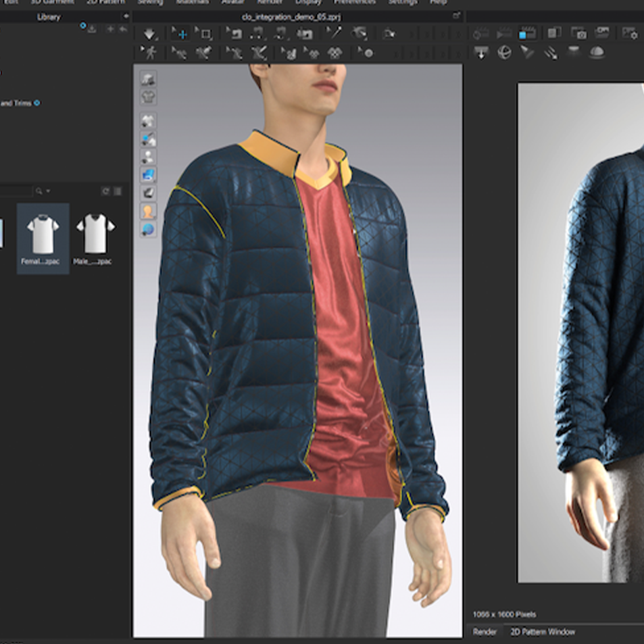Select the Male .zpac garment thumbnail
Screen dimensions: 644x644
pyautogui.click(x=95, y=239)
